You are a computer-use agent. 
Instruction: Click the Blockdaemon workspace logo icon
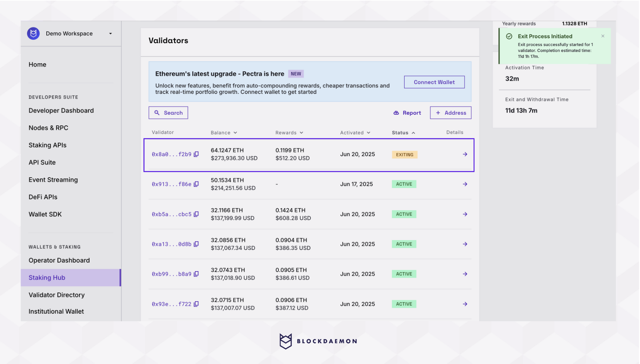pos(34,34)
